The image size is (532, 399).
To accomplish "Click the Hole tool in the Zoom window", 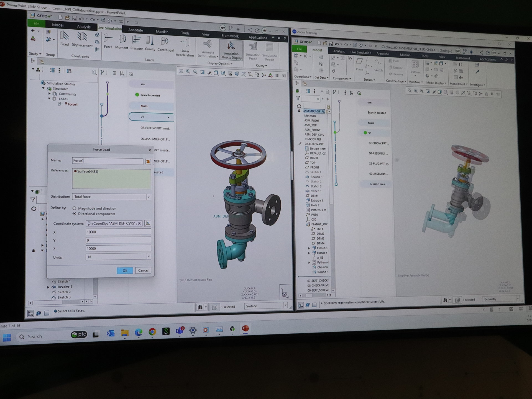I will (394, 61).
